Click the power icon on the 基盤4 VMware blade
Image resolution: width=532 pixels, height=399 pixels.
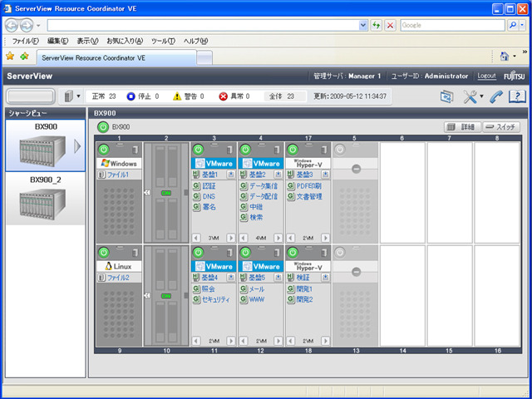click(198, 253)
